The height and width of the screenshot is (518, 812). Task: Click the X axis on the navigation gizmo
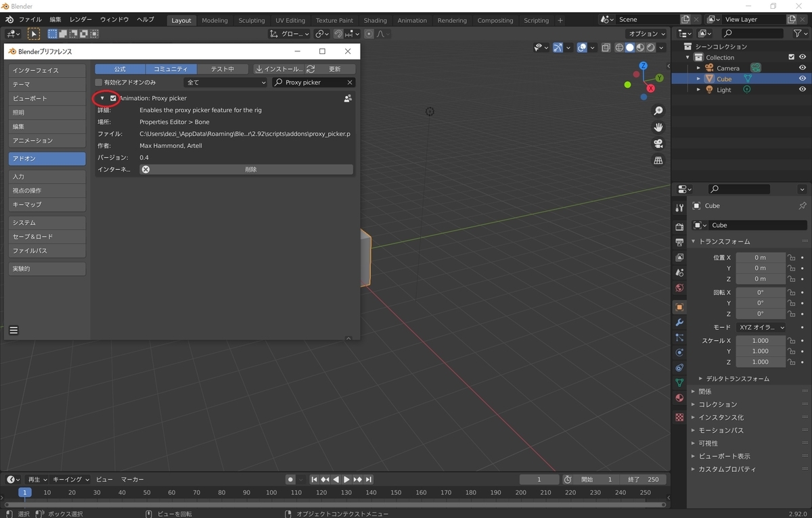pos(651,89)
